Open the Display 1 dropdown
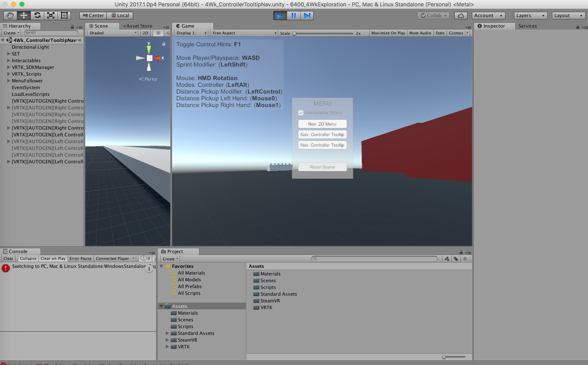The height and width of the screenshot is (365, 588). [x=191, y=33]
